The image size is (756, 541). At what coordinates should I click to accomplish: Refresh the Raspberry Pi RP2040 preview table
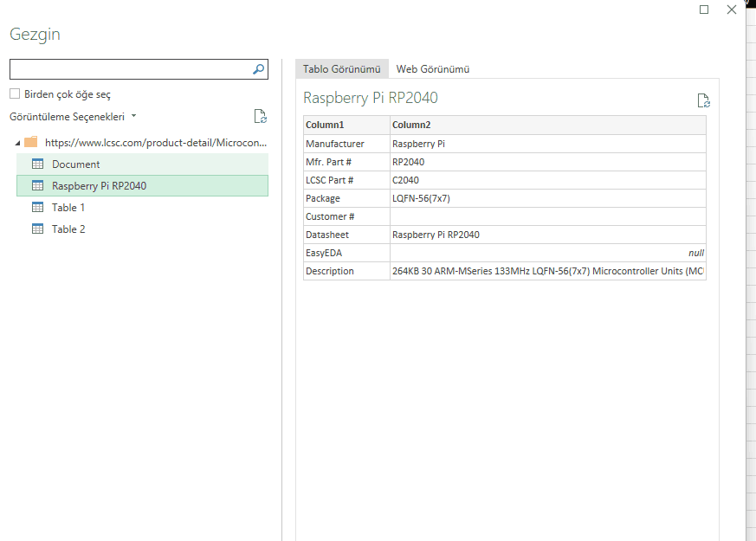pos(704,100)
